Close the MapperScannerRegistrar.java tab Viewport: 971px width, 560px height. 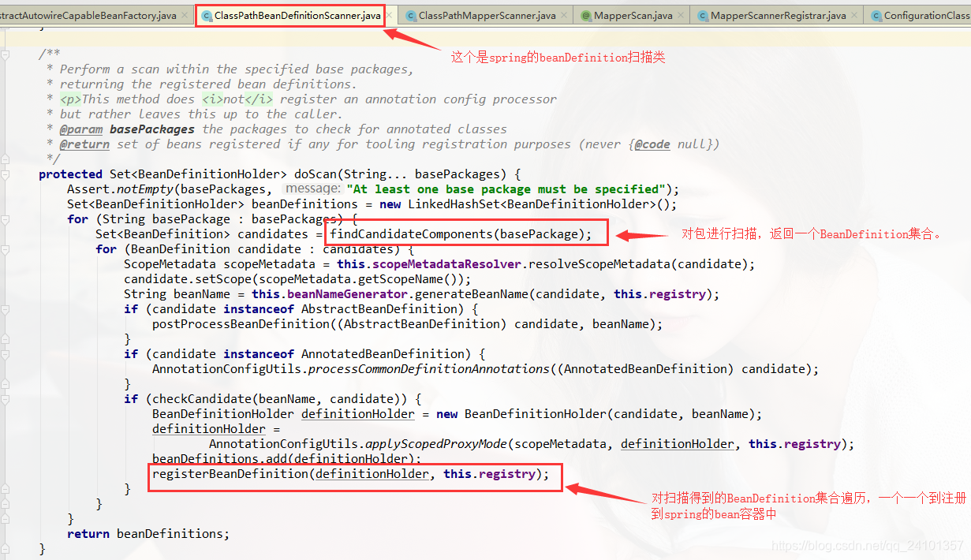(854, 16)
